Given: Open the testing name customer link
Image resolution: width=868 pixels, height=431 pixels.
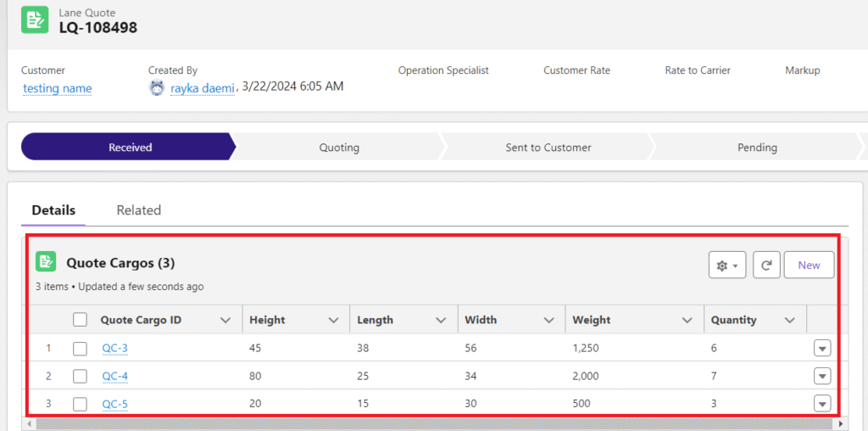Looking at the screenshot, I should pyautogui.click(x=58, y=88).
